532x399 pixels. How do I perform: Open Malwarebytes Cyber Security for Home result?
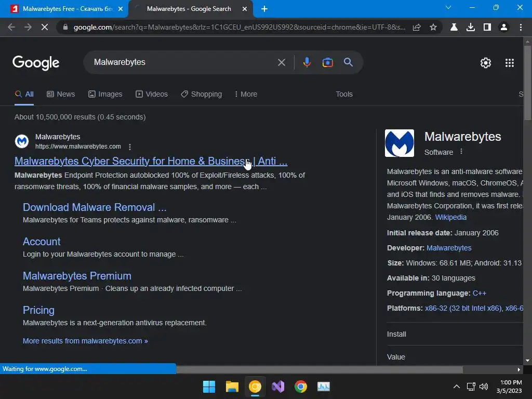coord(151,161)
